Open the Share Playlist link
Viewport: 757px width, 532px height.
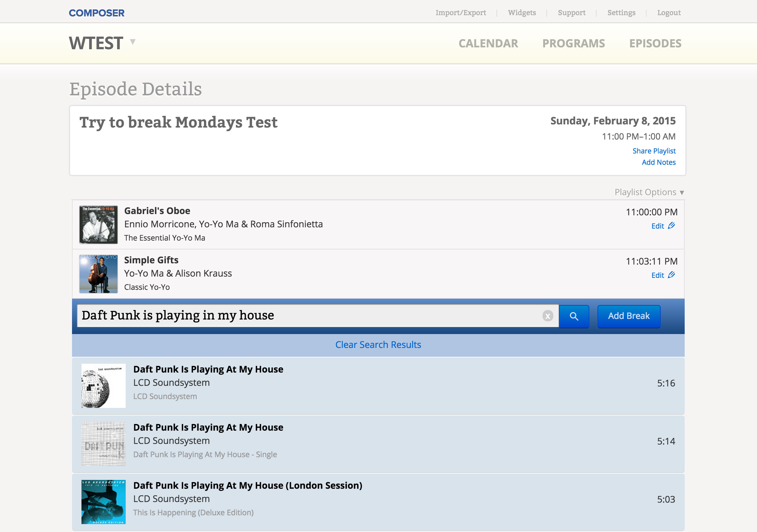pyautogui.click(x=654, y=151)
